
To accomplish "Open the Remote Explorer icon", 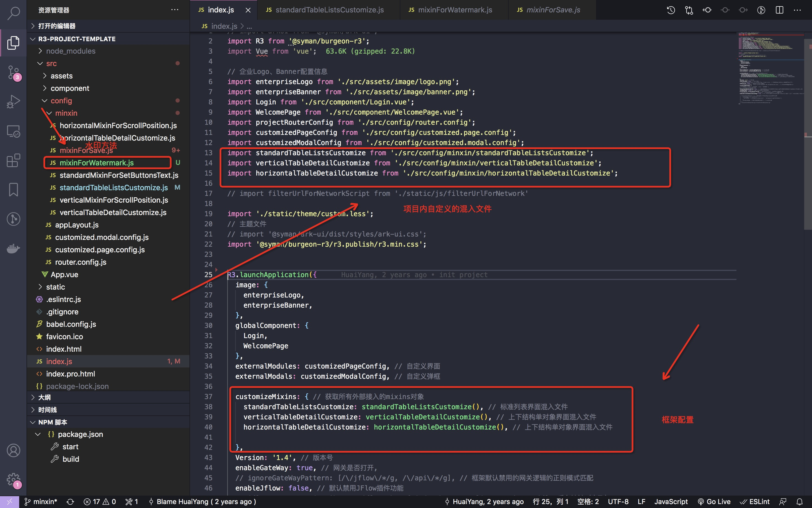I will (14, 131).
